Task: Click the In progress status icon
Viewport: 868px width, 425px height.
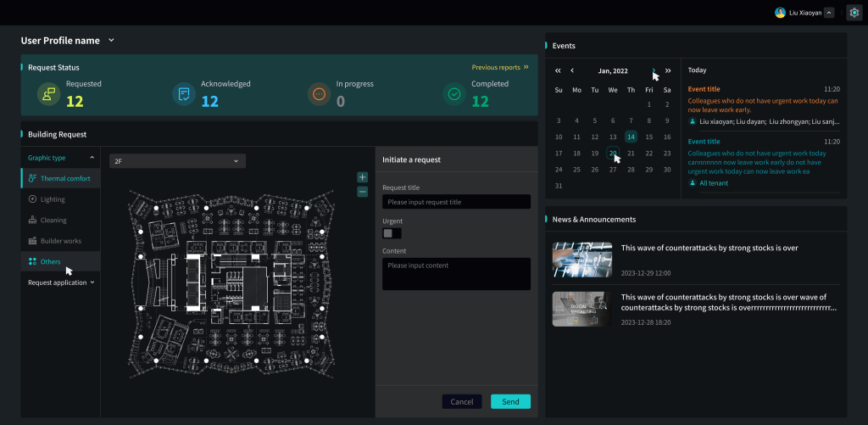Action: coord(319,93)
